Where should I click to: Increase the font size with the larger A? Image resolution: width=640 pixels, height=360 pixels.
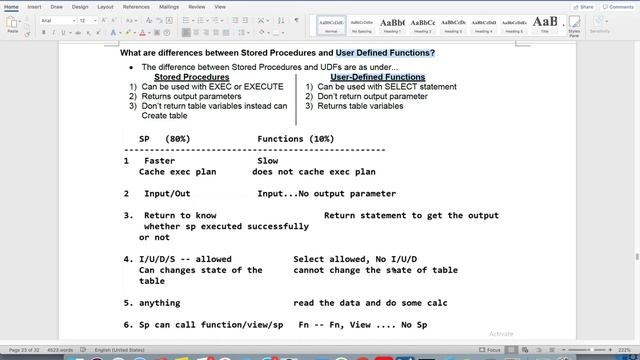[104, 20]
